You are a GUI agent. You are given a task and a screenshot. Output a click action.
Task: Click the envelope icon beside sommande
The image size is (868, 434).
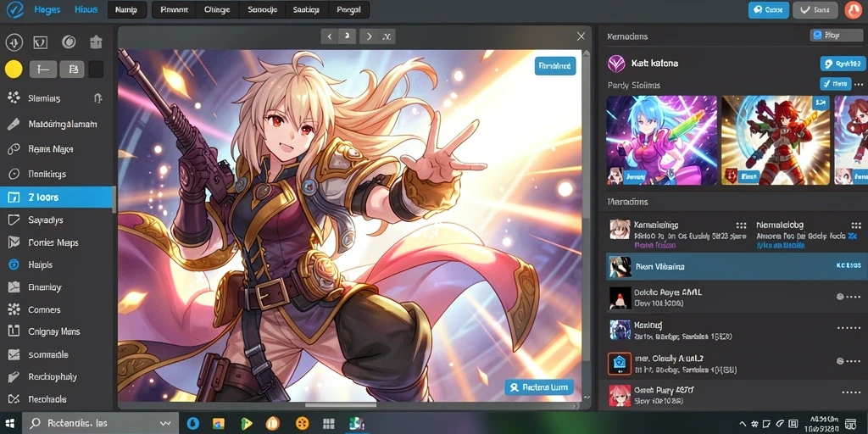14,354
